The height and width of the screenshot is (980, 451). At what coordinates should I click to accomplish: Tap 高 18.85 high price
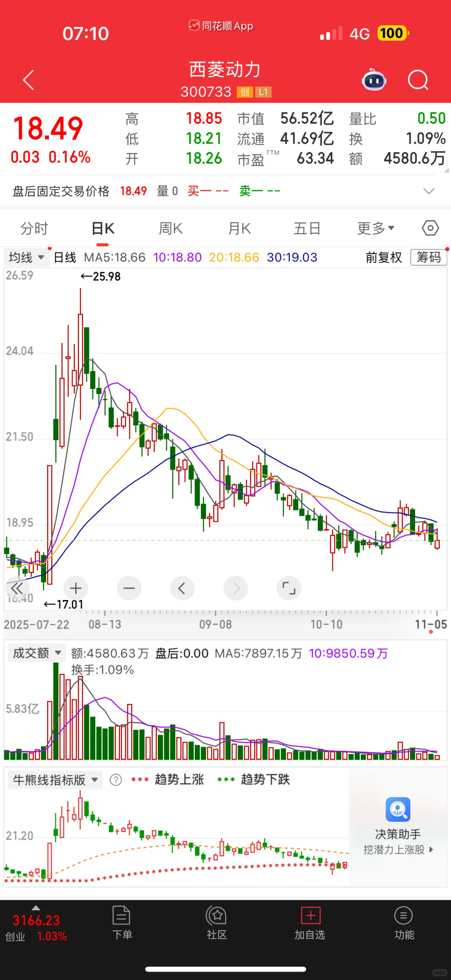204,118
